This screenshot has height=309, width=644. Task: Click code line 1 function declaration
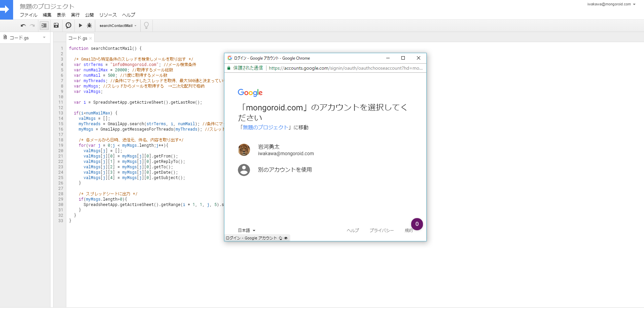(105, 48)
